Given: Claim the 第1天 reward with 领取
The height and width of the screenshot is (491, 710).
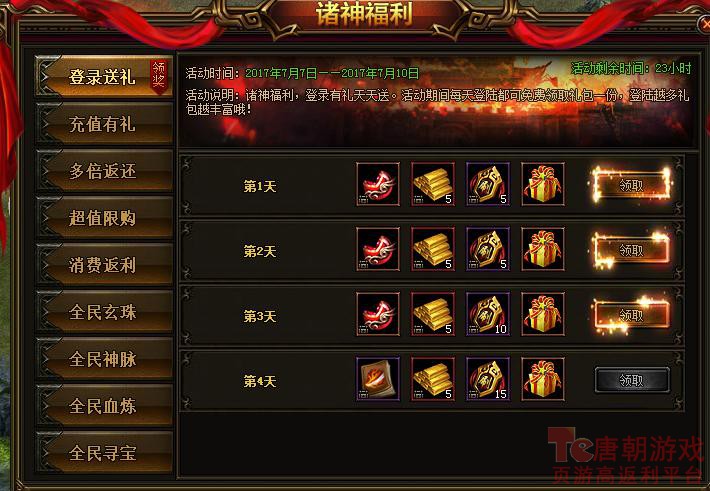Looking at the screenshot, I should click(x=632, y=185).
